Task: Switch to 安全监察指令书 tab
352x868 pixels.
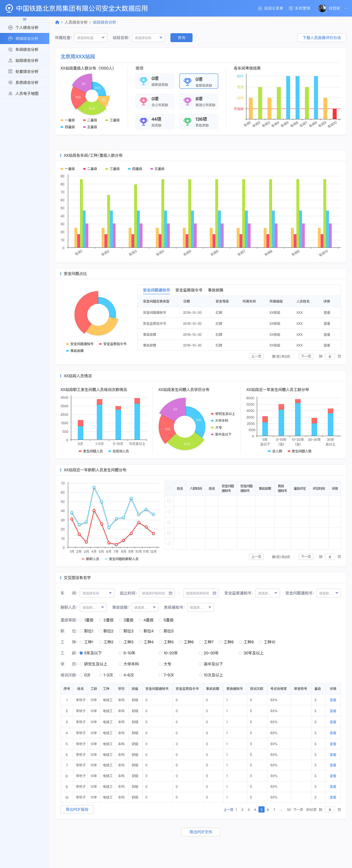Action: click(x=189, y=290)
